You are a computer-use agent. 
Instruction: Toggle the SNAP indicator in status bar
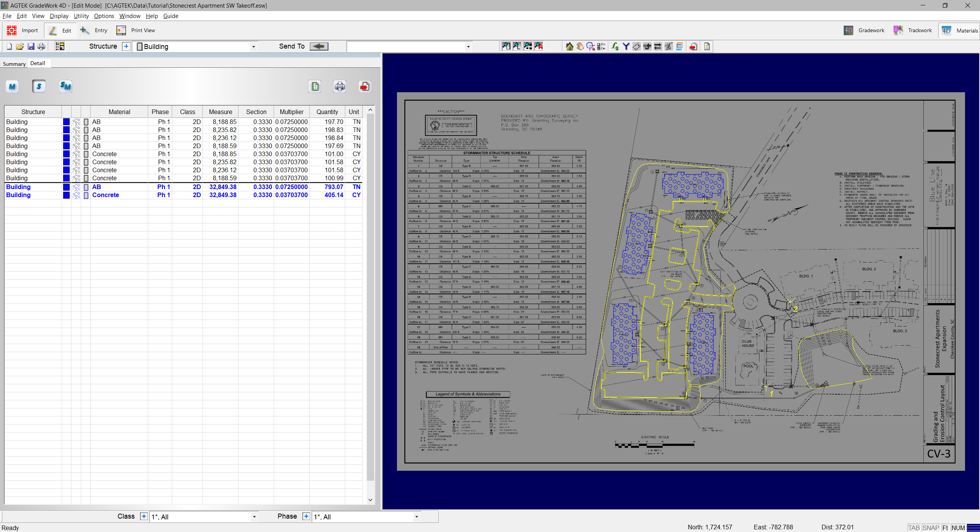(931, 527)
